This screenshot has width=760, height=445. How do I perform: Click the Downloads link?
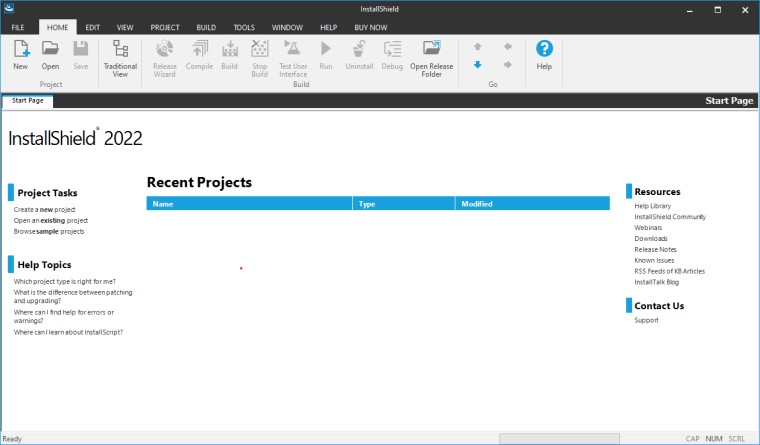[x=651, y=239]
